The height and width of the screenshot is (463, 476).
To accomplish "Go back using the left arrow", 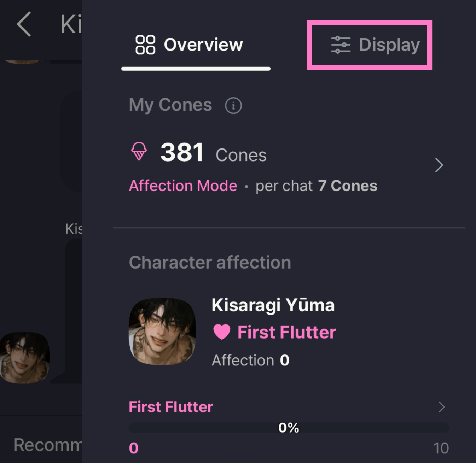I will (x=24, y=24).
